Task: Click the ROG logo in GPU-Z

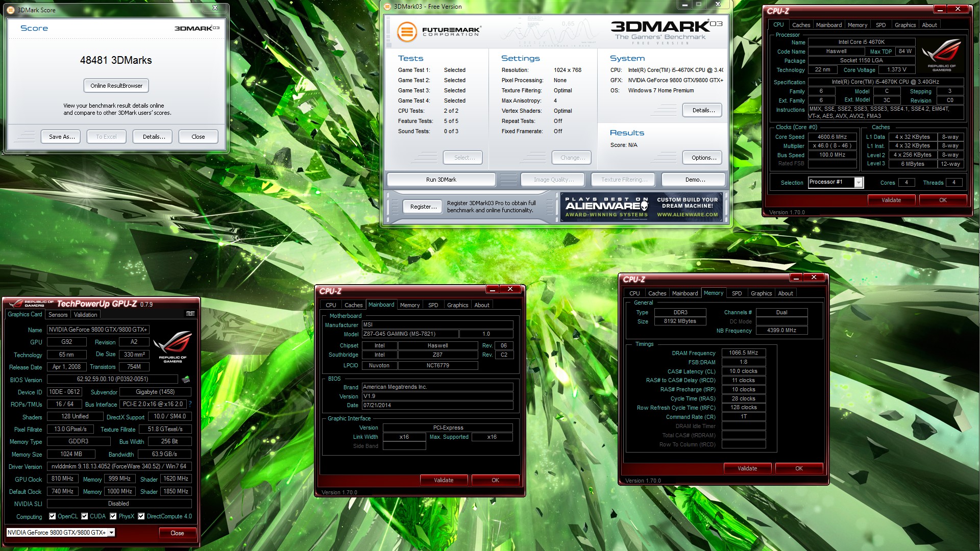Action: pyautogui.click(x=173, y=346)
